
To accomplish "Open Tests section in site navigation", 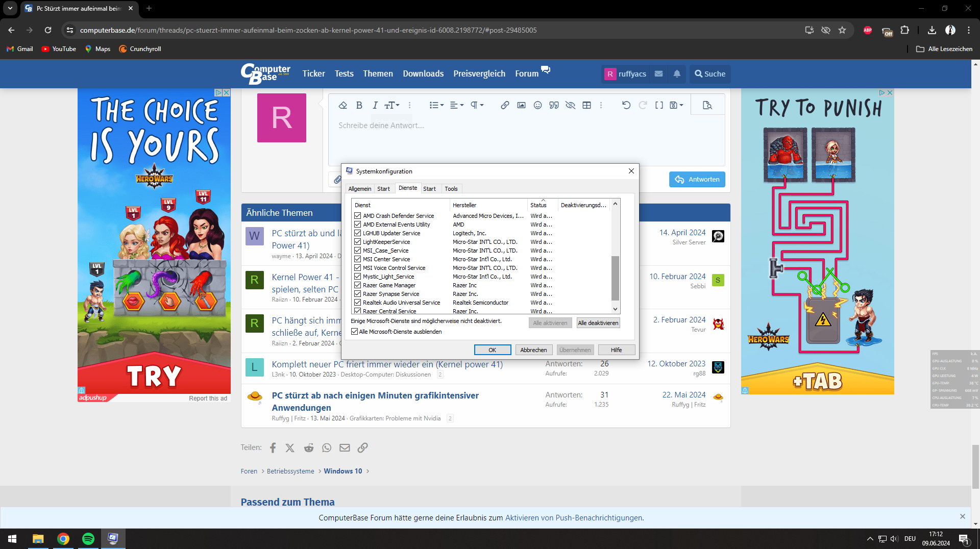I will point(344,73).
